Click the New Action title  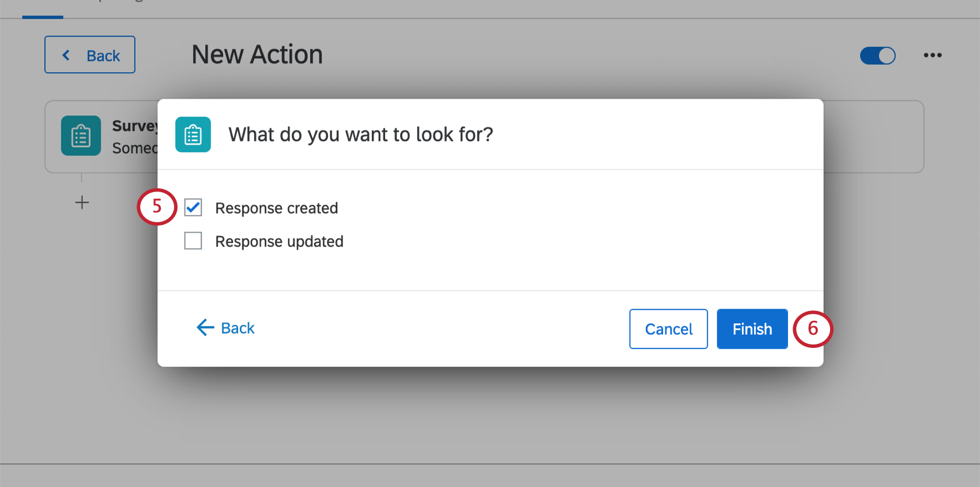coord(257,55)
